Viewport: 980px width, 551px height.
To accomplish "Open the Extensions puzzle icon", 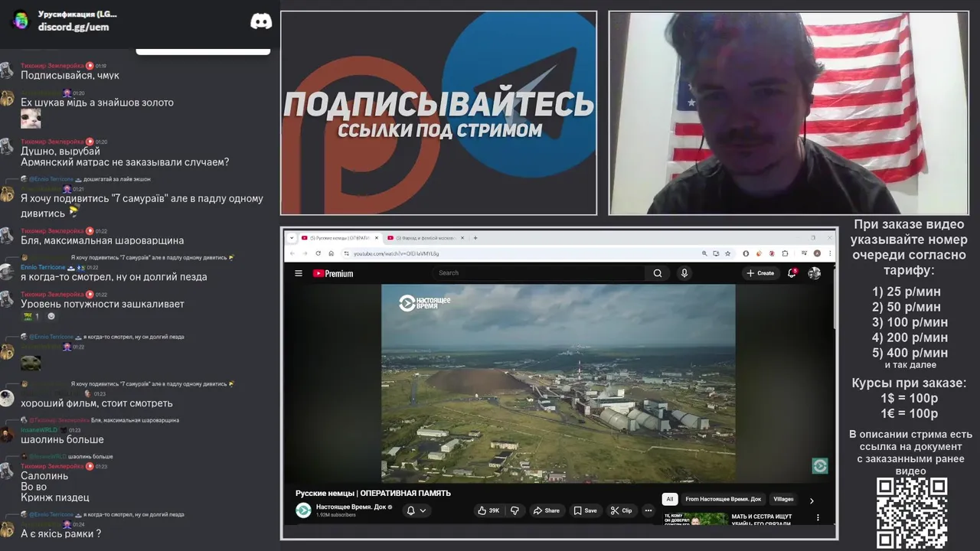I will coord(785,253).
